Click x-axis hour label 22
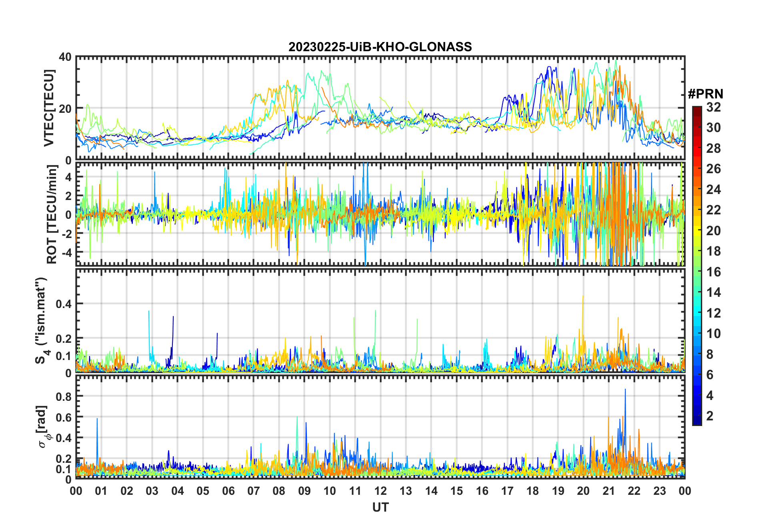The height and width of the screenshot is (532, 761). tap(634, 491)
